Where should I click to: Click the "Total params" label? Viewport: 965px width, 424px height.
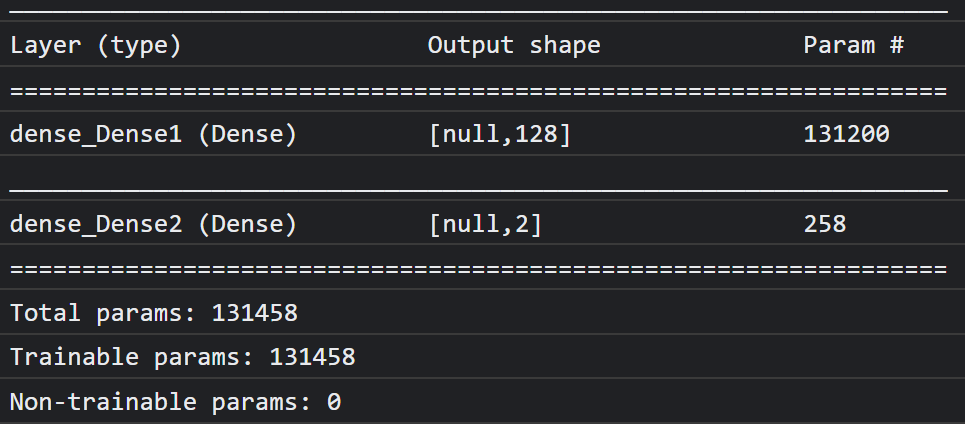click(102, 313)
